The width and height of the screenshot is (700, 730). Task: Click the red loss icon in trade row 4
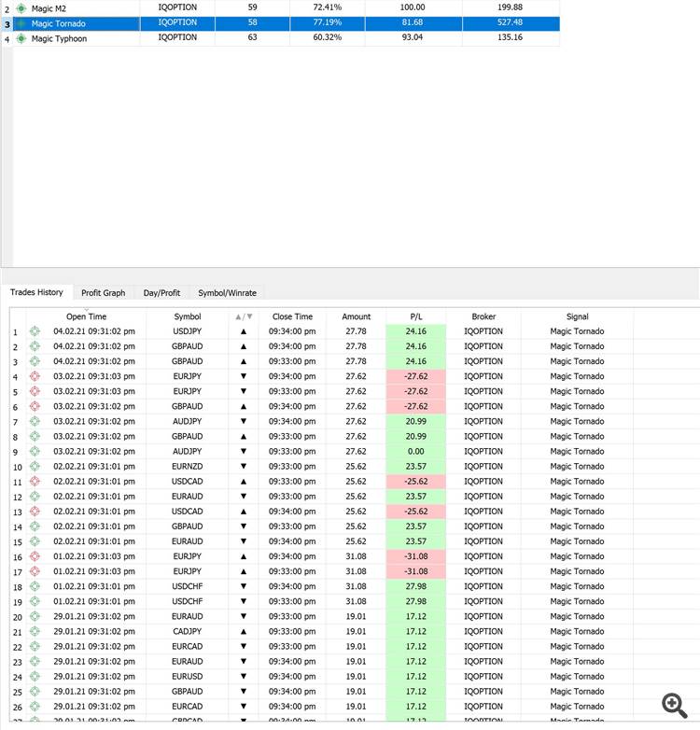pos(35,376)
